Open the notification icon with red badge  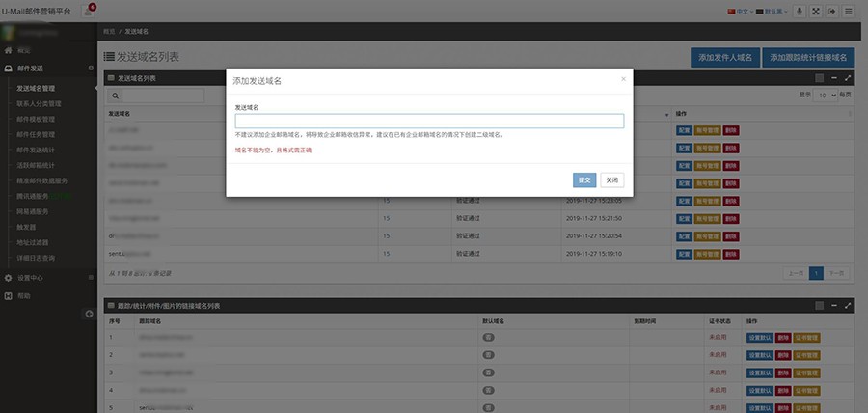88,11
